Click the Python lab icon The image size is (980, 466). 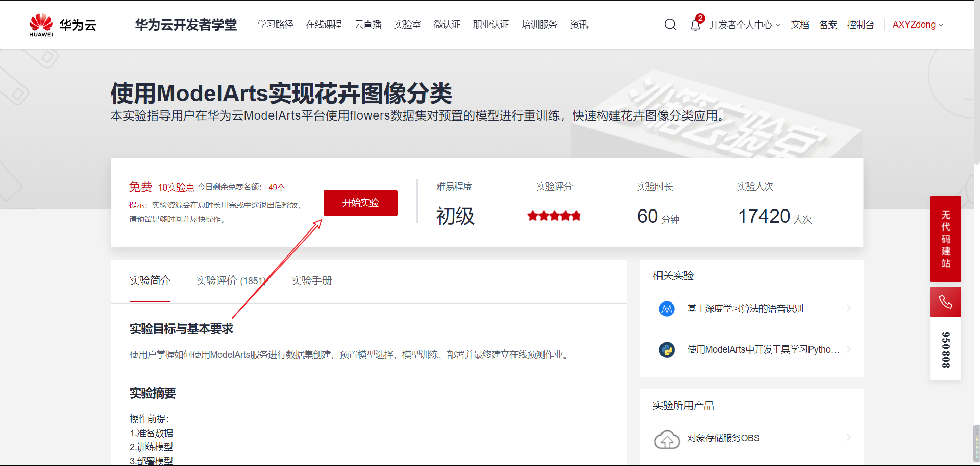point(667,349)
